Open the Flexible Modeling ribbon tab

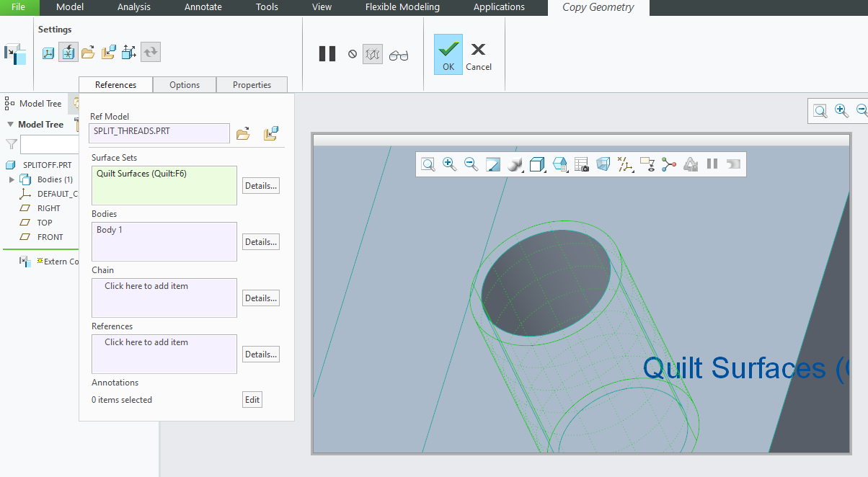click(x=402, y=6)
